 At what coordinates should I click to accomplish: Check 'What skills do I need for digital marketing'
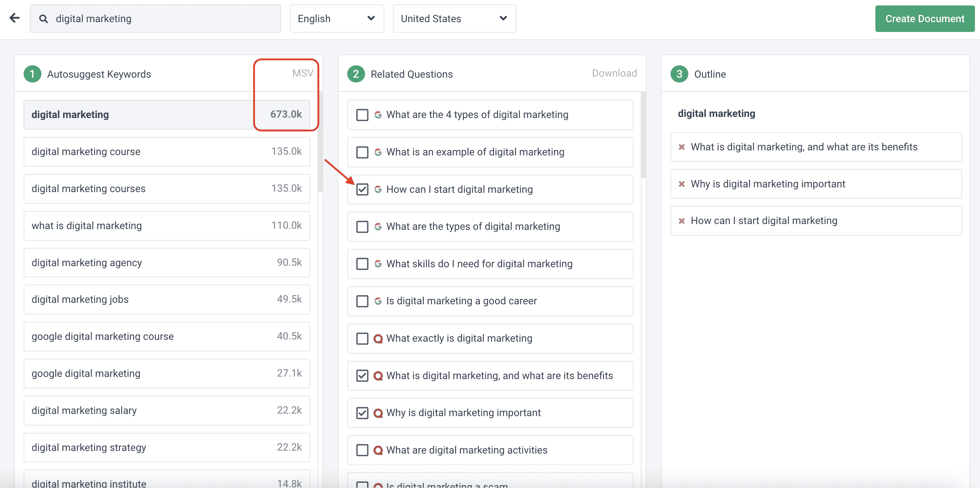click(362, 264)
